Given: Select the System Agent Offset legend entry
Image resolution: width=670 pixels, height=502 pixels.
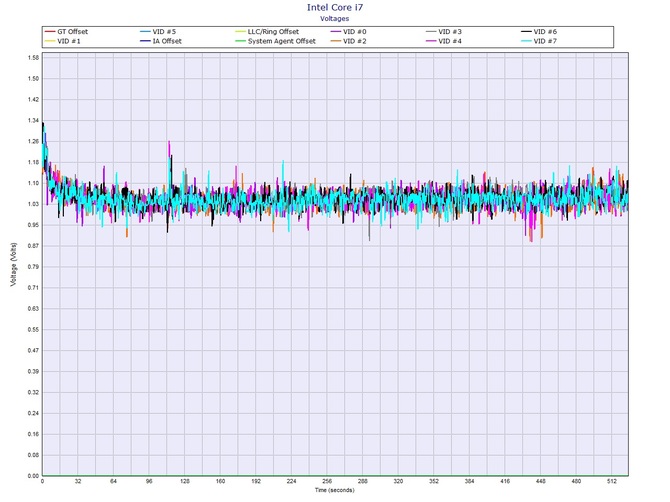Looking at the screenshot, I should click(276, 41).
